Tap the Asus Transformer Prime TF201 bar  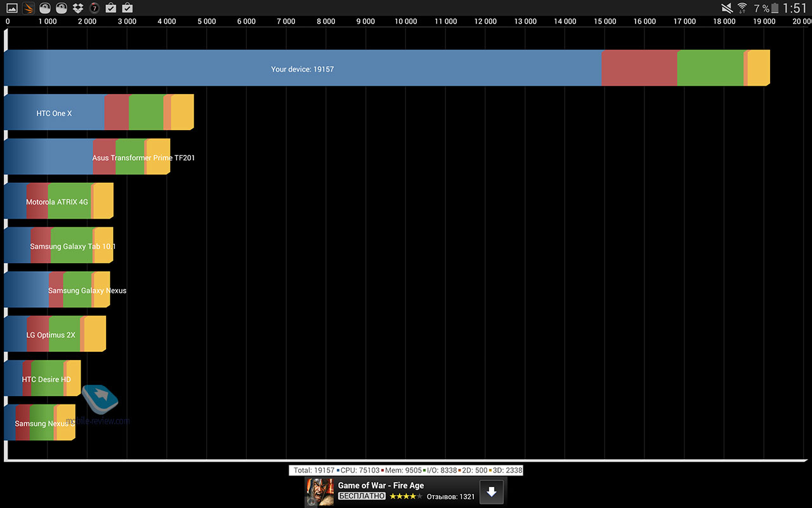coord(88,157)
